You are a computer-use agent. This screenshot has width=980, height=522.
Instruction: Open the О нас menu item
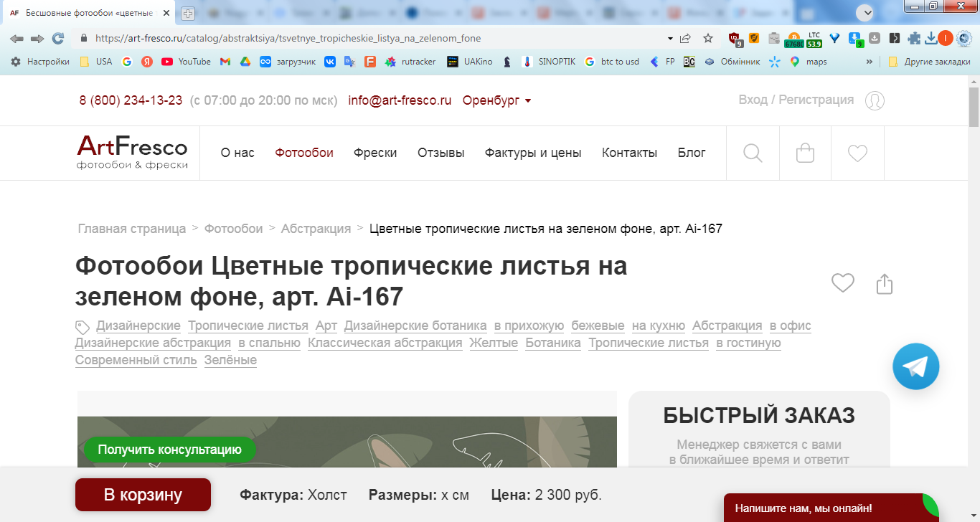pos(237,153)
